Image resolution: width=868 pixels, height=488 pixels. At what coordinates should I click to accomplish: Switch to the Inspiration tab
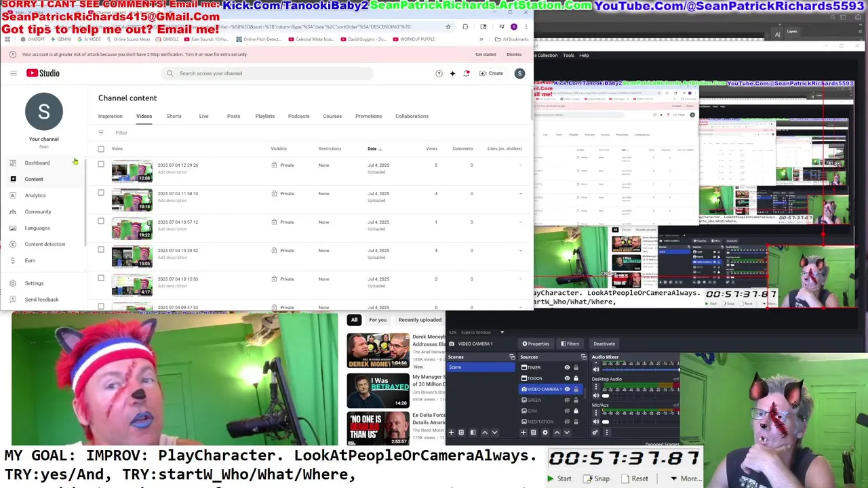tap(110, 116)
